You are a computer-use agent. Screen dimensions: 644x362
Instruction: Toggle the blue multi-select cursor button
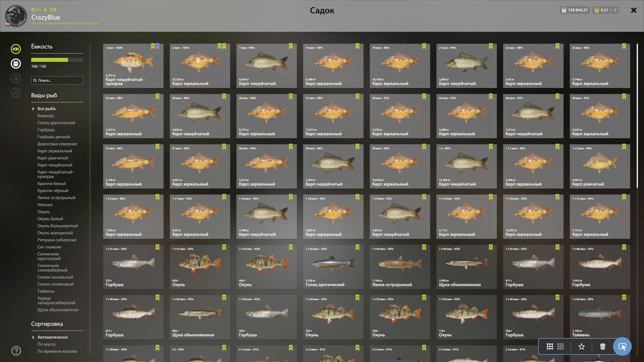(622, 346)
